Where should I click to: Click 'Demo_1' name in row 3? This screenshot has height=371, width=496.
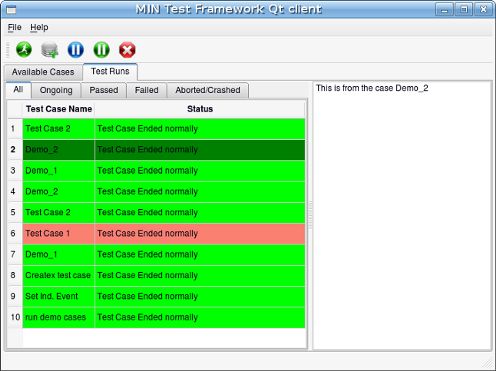click(59, 171)
